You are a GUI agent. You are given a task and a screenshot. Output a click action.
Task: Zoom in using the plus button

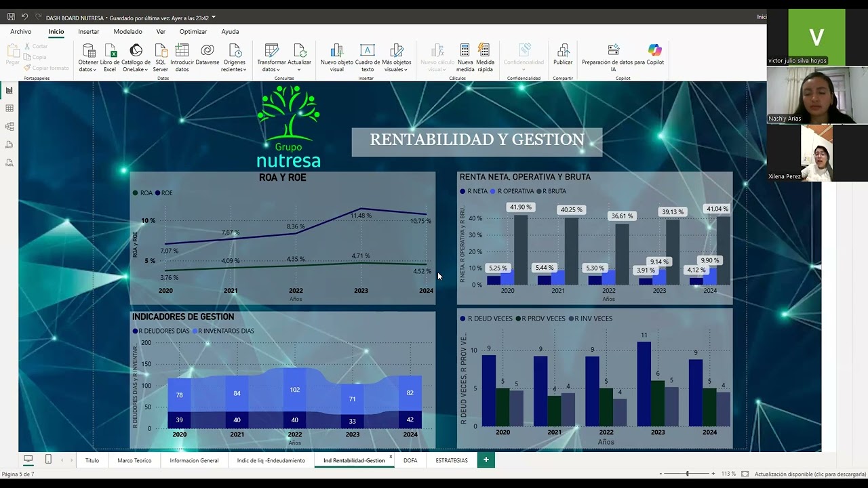tap(713, 474)
